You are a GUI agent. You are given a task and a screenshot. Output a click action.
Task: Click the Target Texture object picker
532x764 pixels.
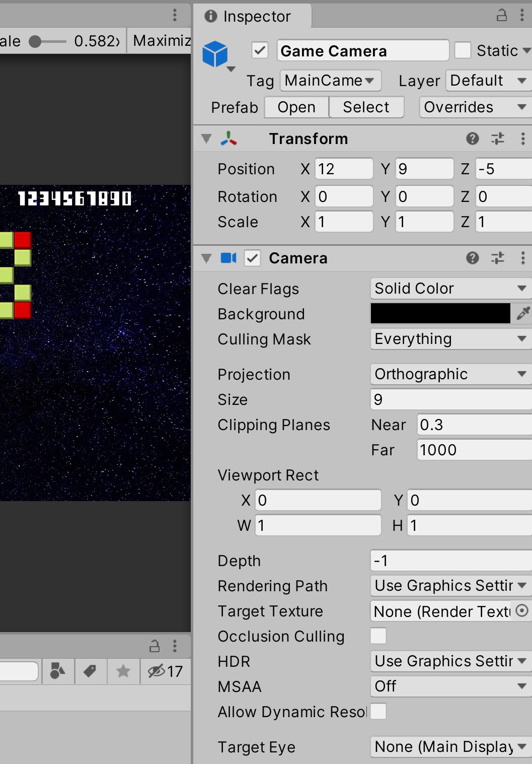pyautogui.click(x=522, y=610)
